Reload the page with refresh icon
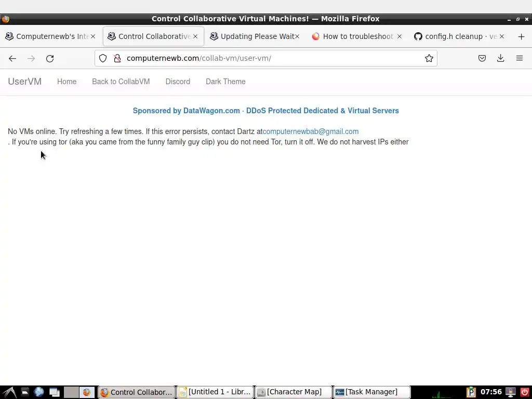The image size is (532, 399). (x=50, y=58)
